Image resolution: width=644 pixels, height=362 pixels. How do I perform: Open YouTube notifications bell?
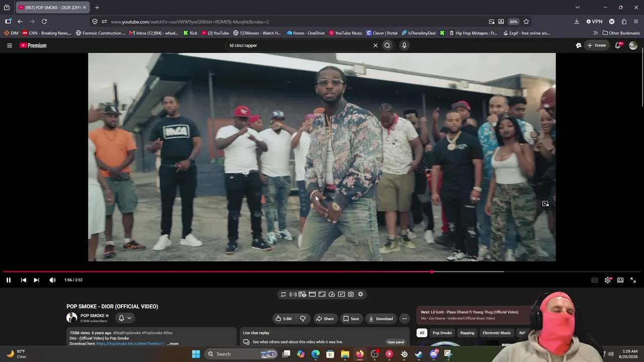[x=618, y=45]
